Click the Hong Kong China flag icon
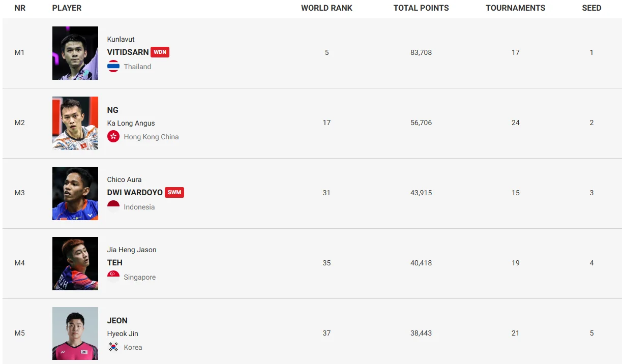This screenshot has width=622, height=364. click(x=113, y=136)
